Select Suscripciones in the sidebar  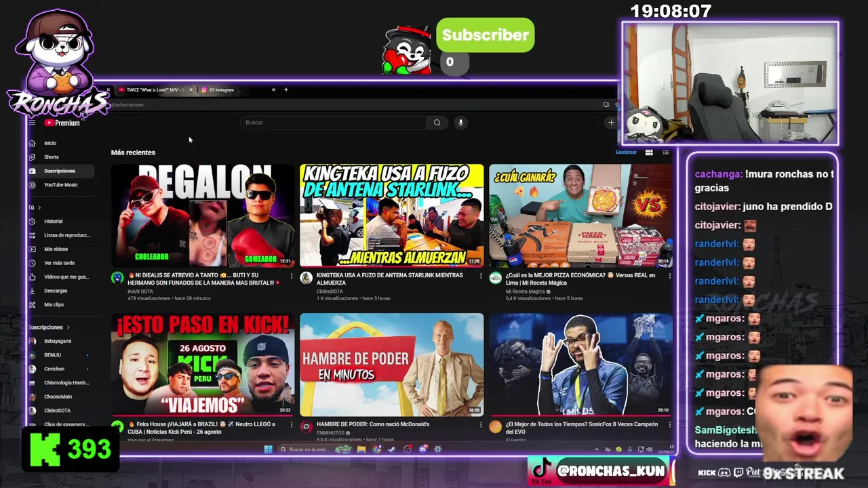pyautogui.click(x=60, y=171)
